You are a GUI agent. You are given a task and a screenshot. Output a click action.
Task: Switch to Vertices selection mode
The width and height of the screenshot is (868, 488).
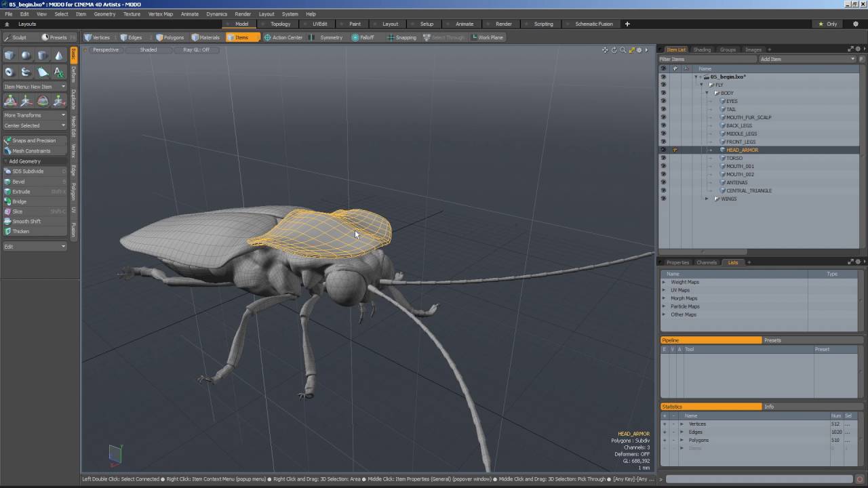(x=97, y=37)
